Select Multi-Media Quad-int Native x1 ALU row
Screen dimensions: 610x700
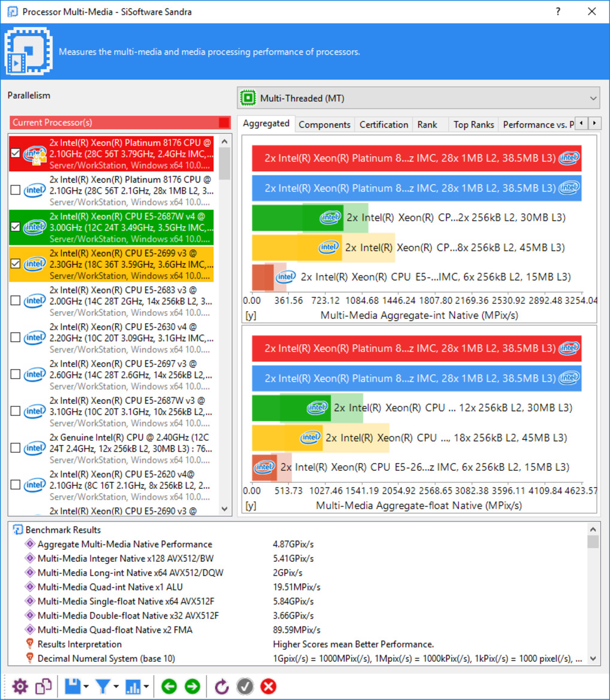tap(298, 586)
